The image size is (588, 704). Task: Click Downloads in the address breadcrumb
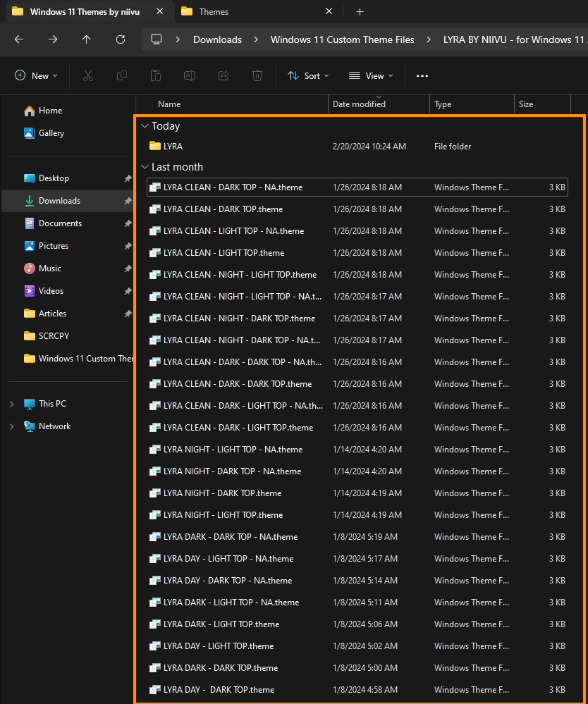[217, 39]
